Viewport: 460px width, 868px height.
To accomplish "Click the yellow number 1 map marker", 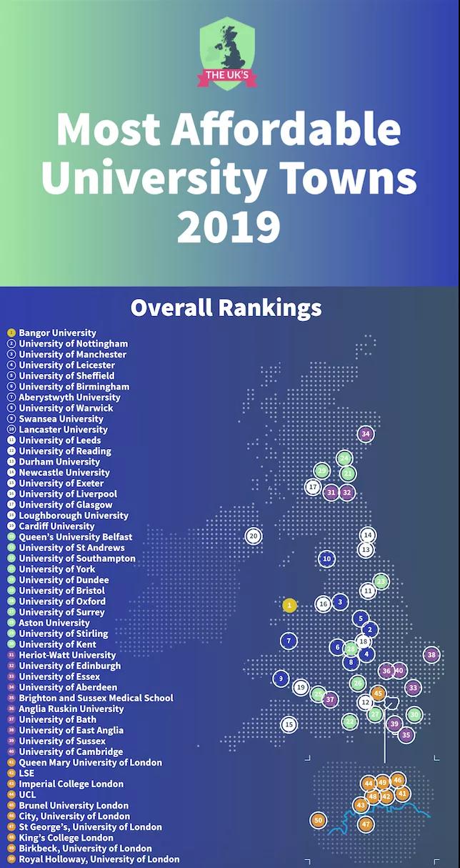I will pyautogui.click(x=289, y=606).
